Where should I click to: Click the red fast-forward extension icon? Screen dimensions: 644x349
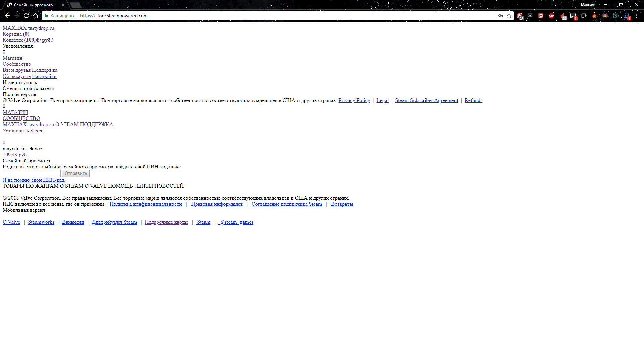pos(541,16)
